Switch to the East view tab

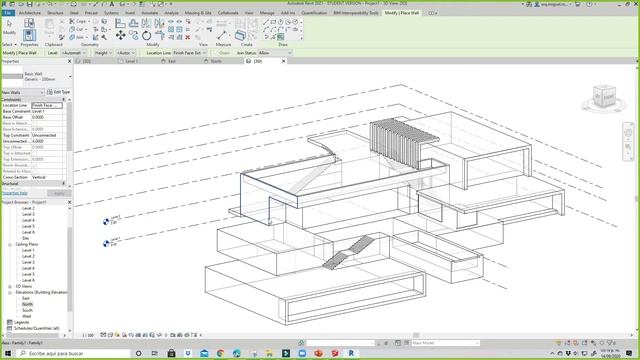point(172,61)
